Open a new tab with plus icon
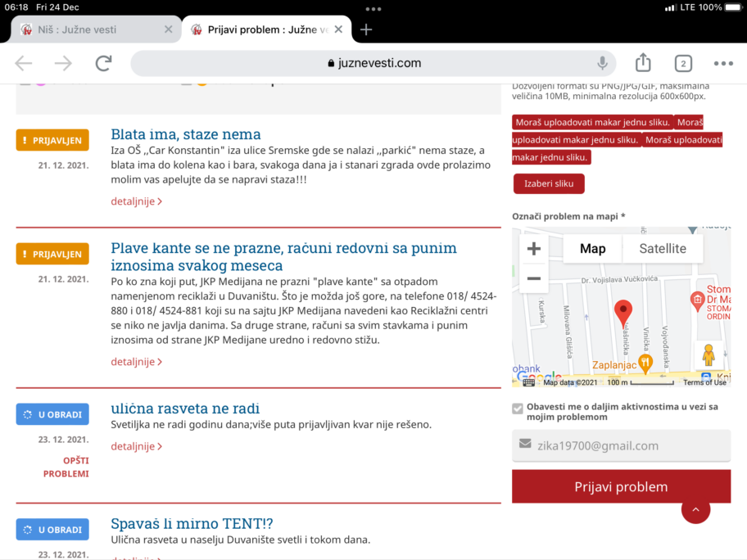747x560 pixels. pyautogui.click(x=366, y=29)
